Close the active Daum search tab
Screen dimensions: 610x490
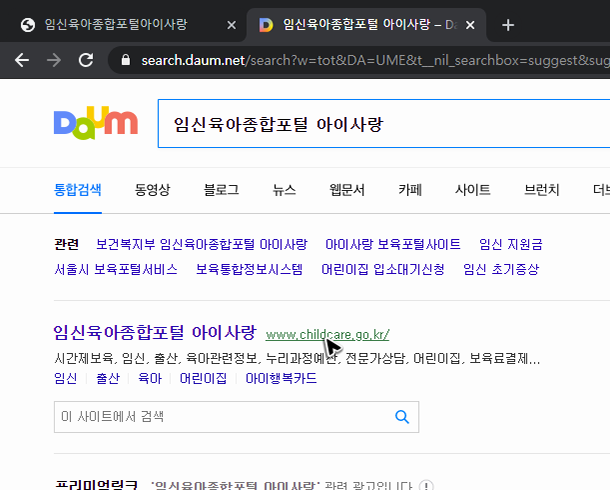tap(470, 25)
